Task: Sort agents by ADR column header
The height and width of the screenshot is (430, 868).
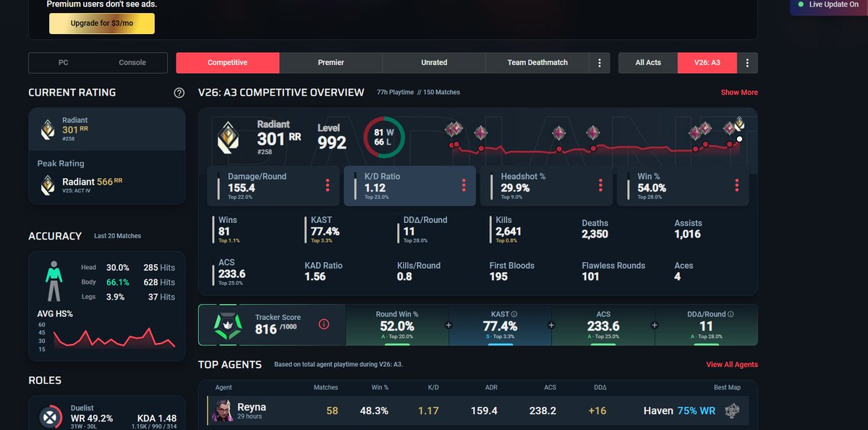Action: (x=491, y=388)
